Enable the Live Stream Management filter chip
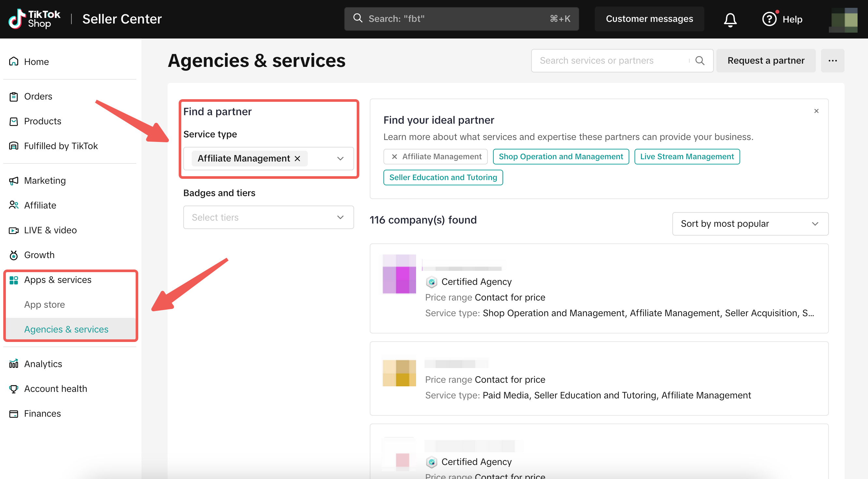Viewport: 868px width, 479px height. click(687, 157)
